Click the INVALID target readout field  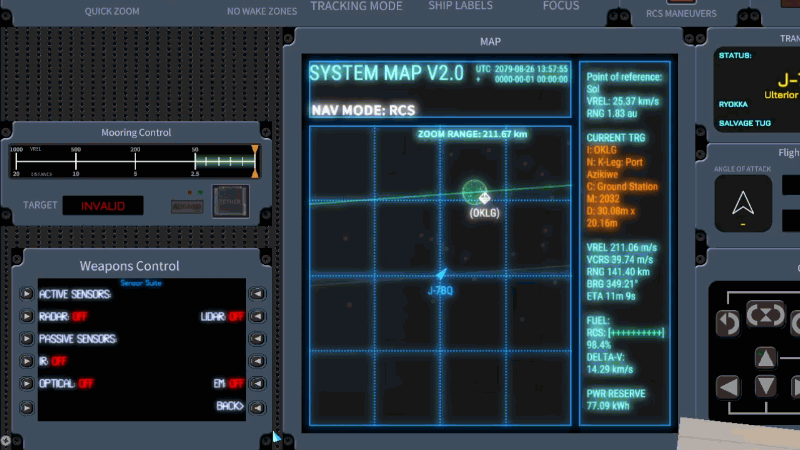[x=103, y=206]
